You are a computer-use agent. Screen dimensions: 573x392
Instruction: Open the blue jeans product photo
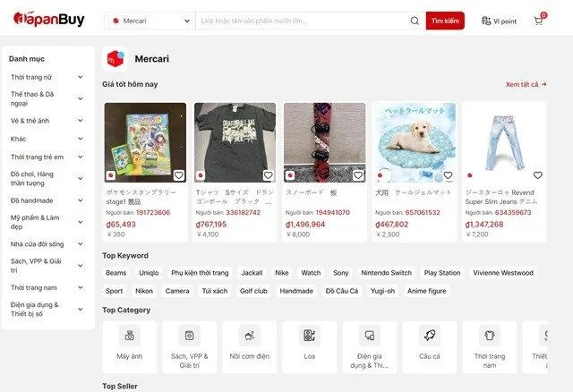[504, 142]
